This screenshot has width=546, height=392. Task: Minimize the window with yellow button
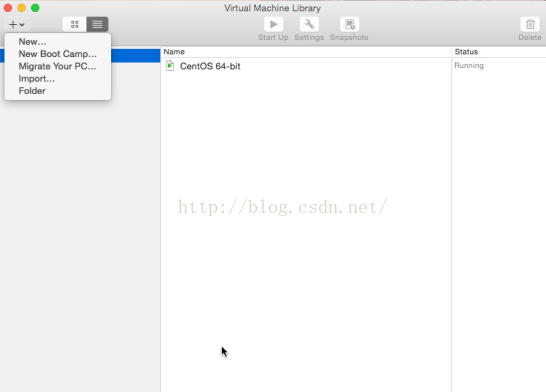(22, 8)
